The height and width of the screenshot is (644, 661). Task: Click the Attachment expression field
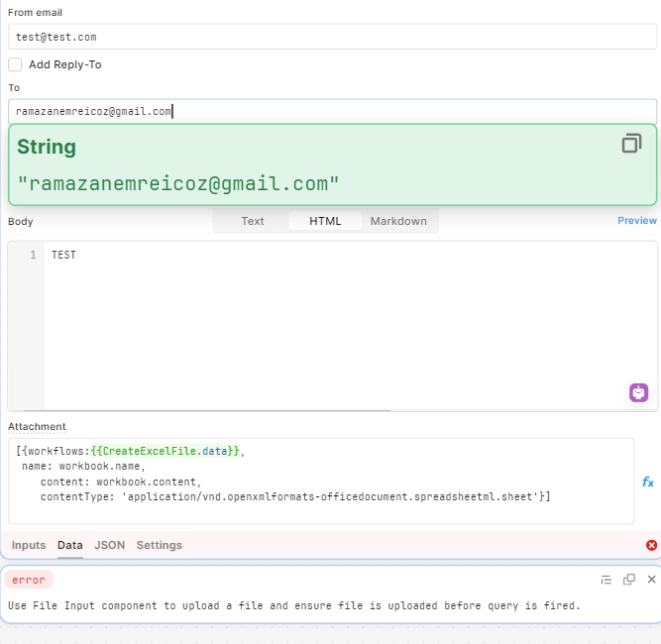coord(321,481)
